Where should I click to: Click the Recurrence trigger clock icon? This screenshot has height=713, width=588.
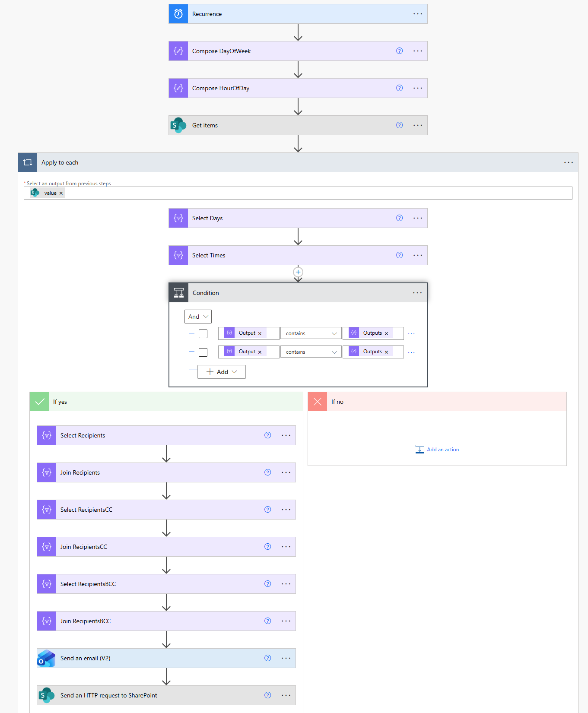click(x=178, y=14)
